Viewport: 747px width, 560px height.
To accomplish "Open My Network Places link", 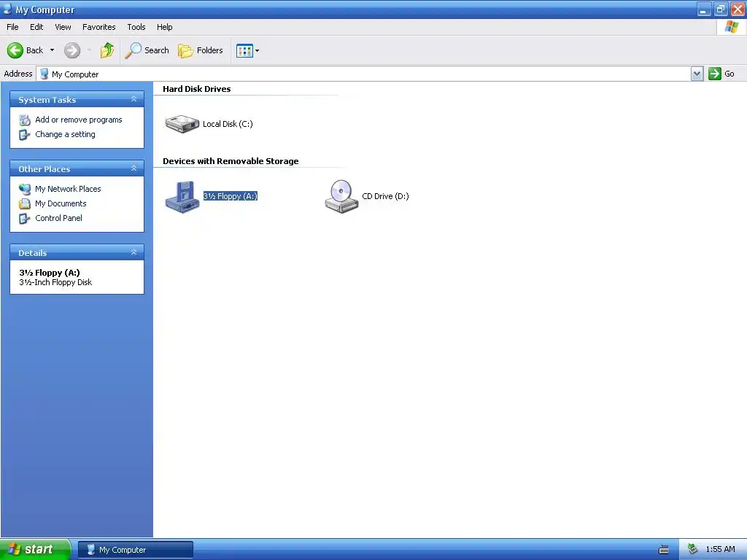I will pos(68,189).
